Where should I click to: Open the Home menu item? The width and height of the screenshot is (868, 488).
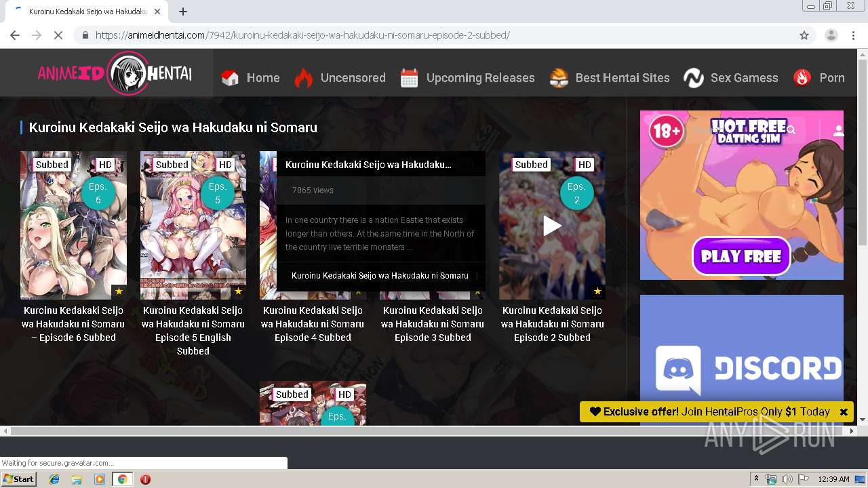click(263, 78)
